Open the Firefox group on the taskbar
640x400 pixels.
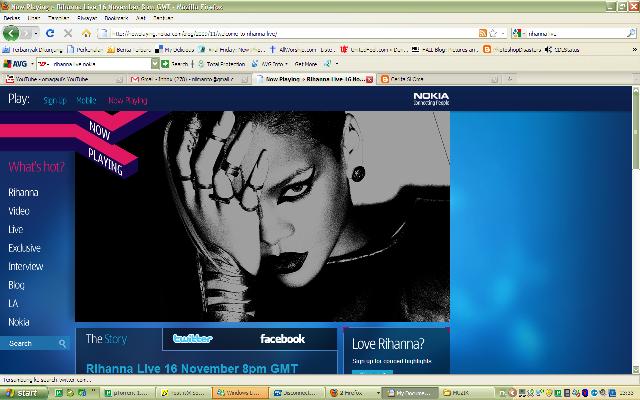click(353, 393)
